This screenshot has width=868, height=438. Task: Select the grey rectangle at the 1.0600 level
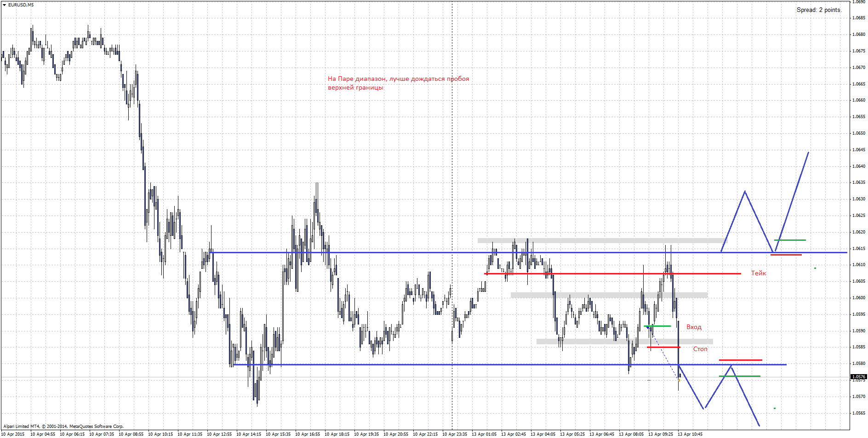pos(609,295)
